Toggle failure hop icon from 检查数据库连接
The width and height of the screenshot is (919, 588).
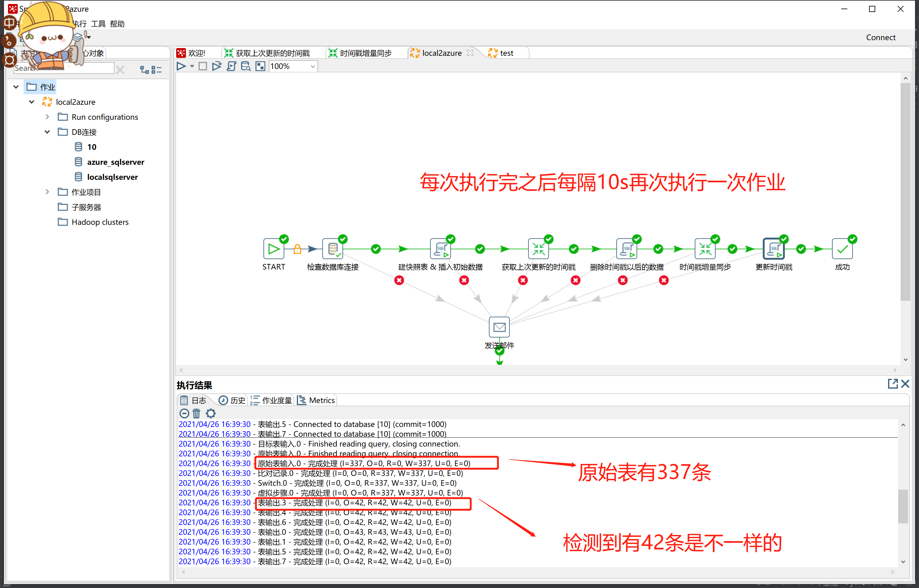[399, 280]
